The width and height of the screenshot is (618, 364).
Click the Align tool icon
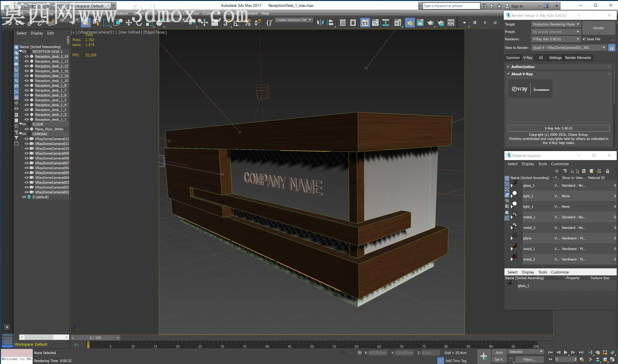point(330,23)
